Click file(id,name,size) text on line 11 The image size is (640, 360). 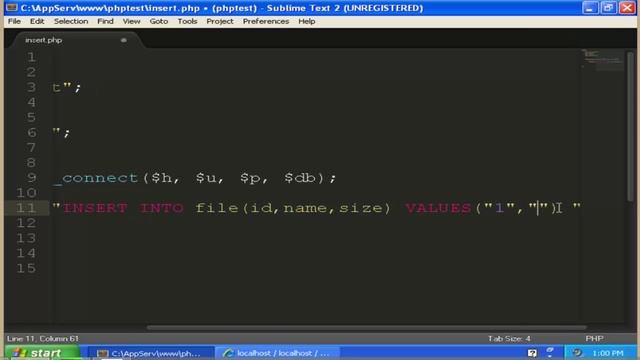pos(293,208)
